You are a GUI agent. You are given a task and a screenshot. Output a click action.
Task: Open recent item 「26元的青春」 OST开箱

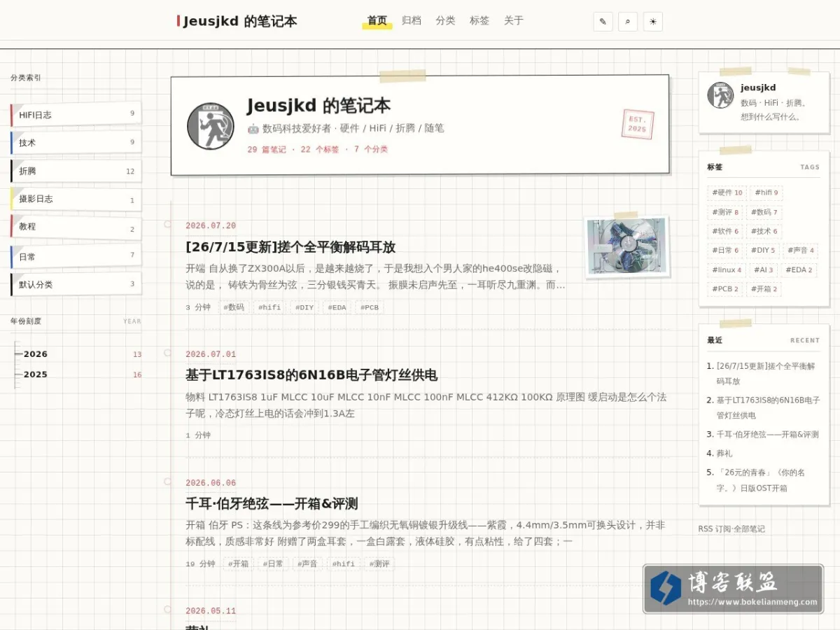pos(761,480)
